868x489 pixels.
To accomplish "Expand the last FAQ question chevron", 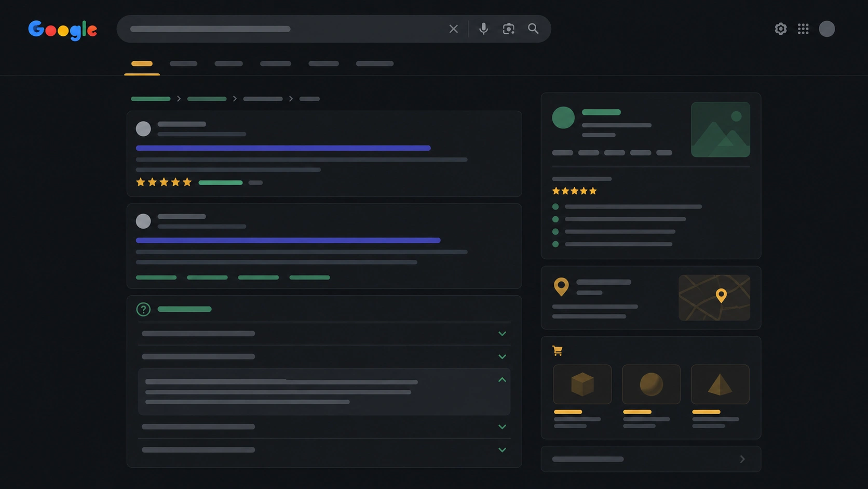I will tap(502, 450).
